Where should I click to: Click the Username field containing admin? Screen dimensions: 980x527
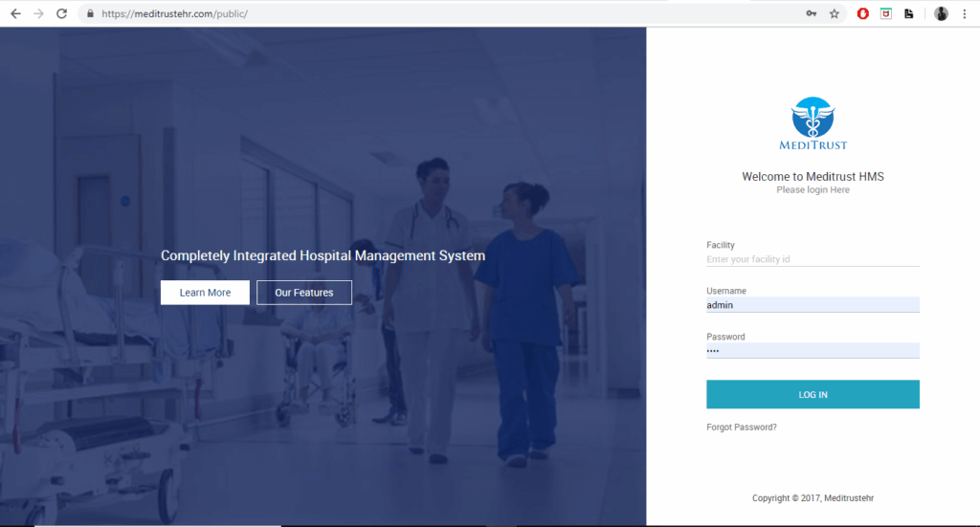pos(813,305)
